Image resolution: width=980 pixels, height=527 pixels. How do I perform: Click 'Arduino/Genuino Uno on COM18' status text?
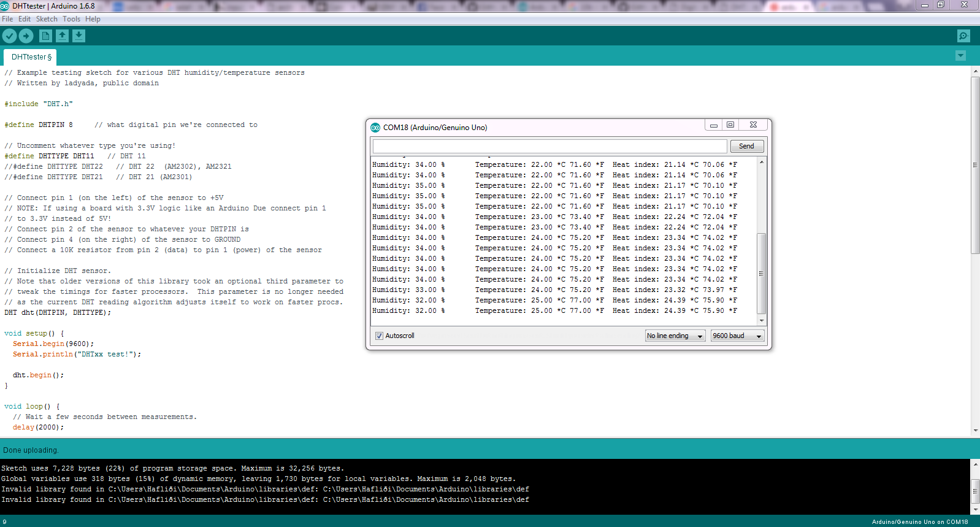[920, 522]
